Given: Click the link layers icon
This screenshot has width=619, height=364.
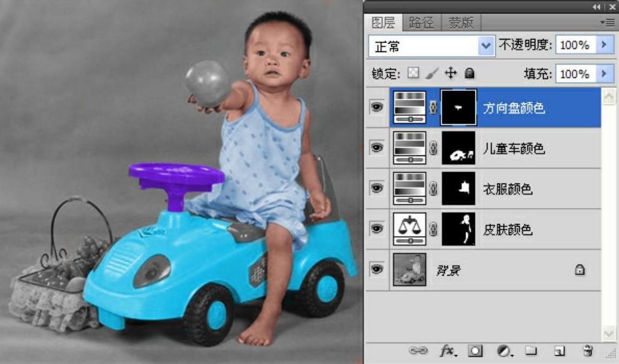Looking at the screenshot, I should [418, 350].
